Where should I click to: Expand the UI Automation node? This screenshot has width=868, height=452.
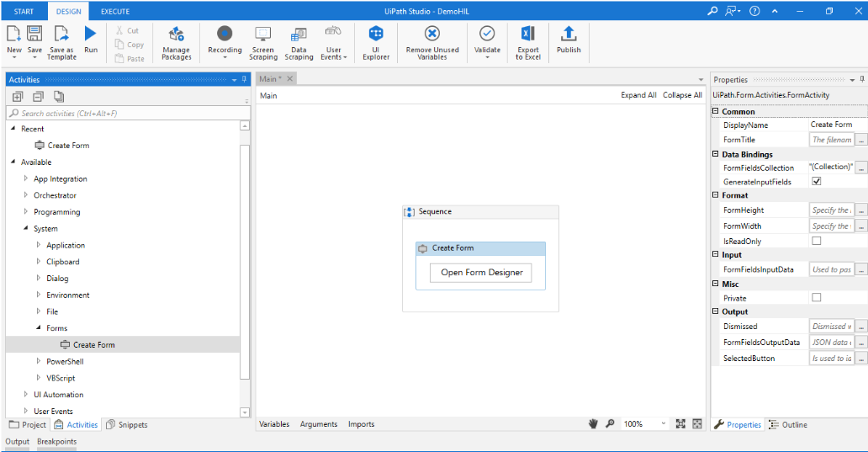coord(25,395)
